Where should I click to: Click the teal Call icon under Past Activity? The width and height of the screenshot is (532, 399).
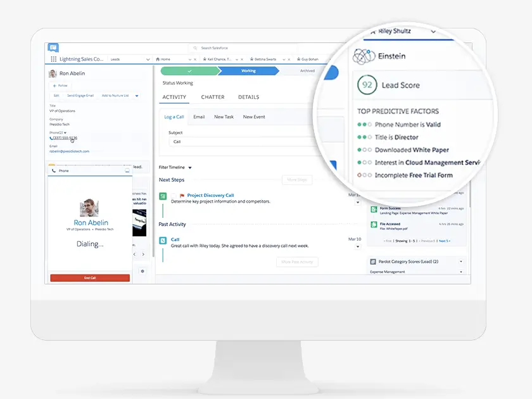[x=162, y=240]
